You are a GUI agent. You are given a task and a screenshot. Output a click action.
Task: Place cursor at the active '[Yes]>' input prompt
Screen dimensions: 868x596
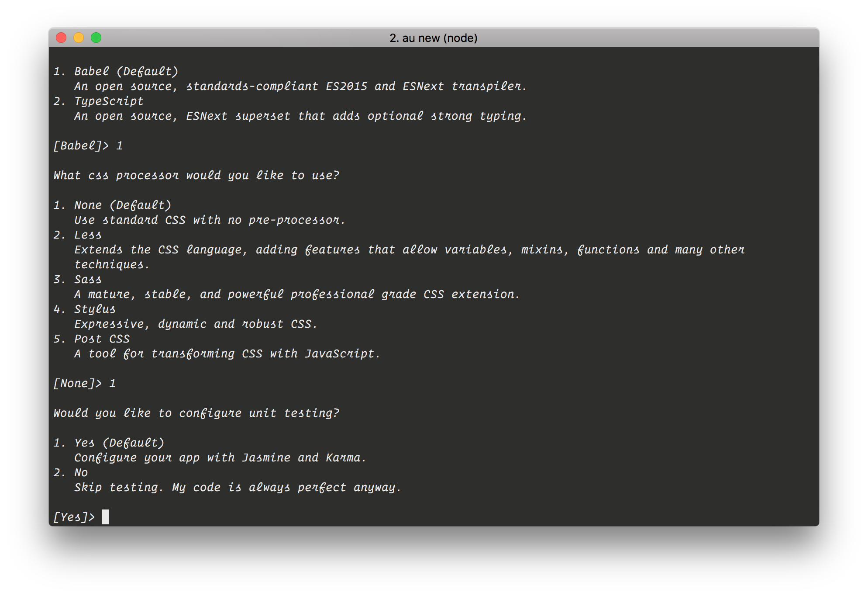[x=105, y=516]
